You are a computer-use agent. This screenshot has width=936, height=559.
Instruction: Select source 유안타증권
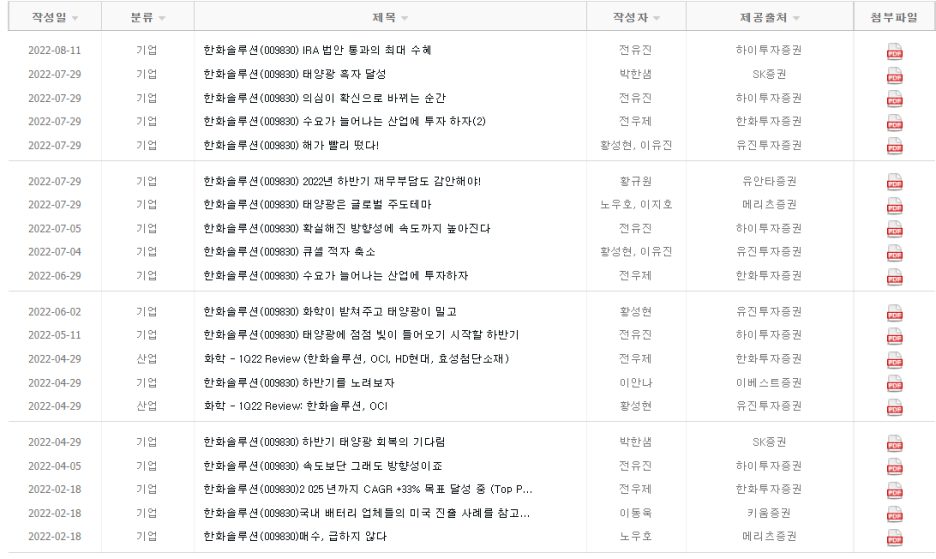[769, 181]
